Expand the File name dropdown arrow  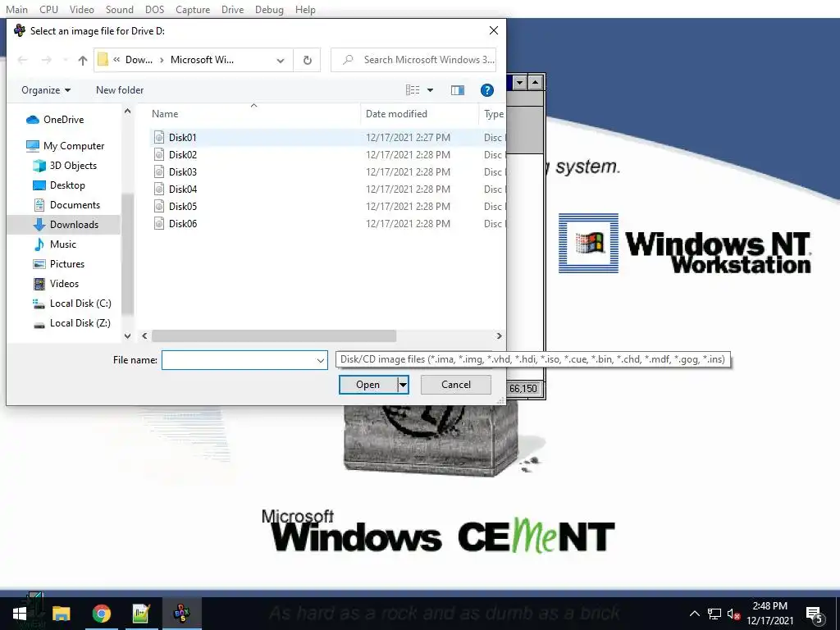[321, 360]
